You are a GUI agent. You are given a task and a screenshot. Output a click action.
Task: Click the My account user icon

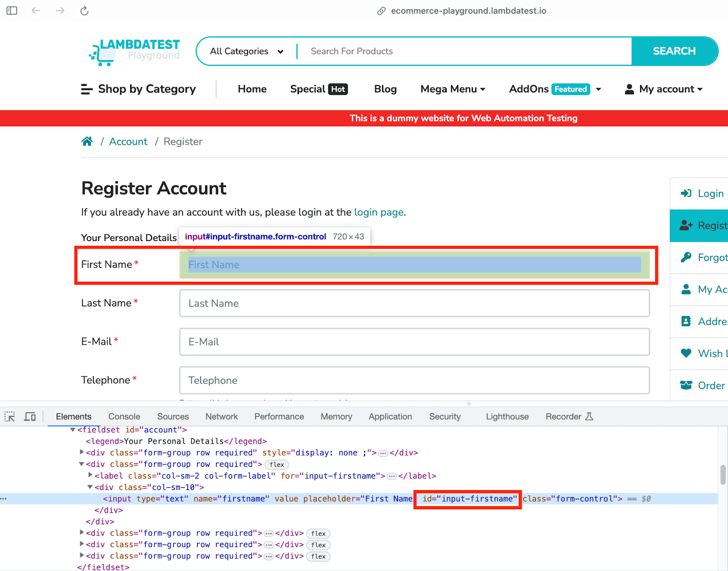click(x=629, y=89)
